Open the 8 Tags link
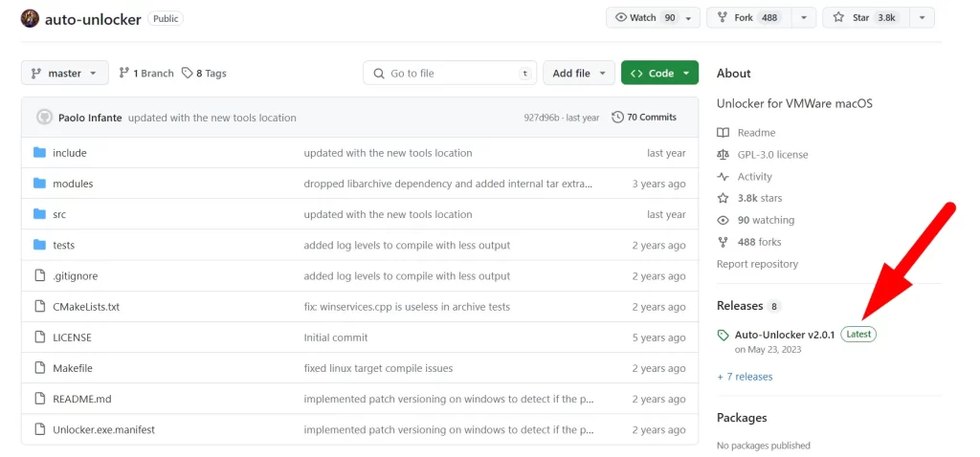980x457 pixels. [x=204, y=73]
